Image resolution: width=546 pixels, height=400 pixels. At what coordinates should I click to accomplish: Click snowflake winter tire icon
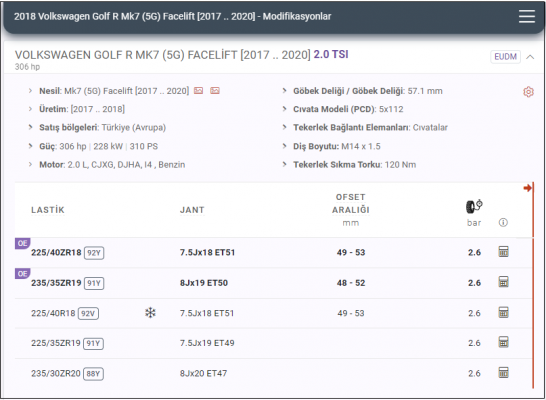150,313
